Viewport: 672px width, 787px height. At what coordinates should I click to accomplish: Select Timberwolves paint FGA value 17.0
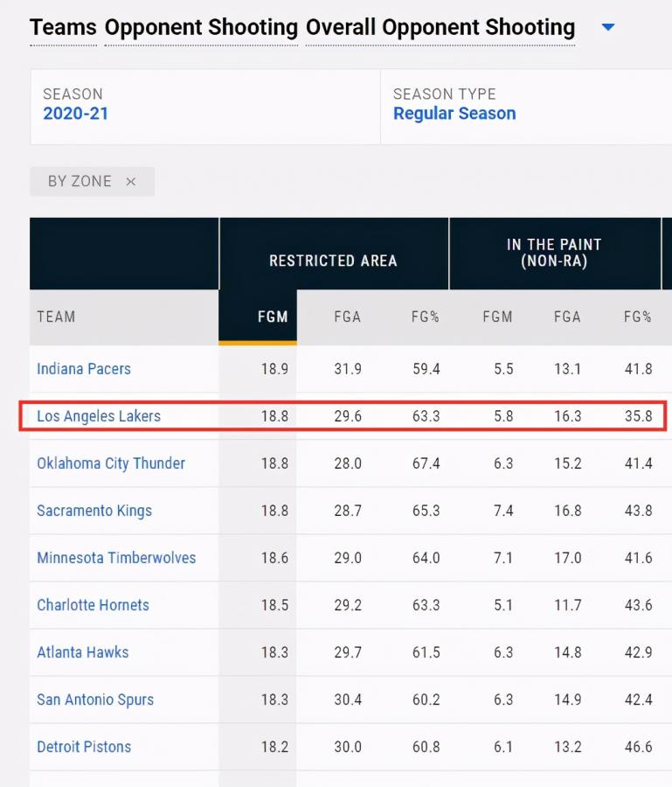(x=567, y=558)
